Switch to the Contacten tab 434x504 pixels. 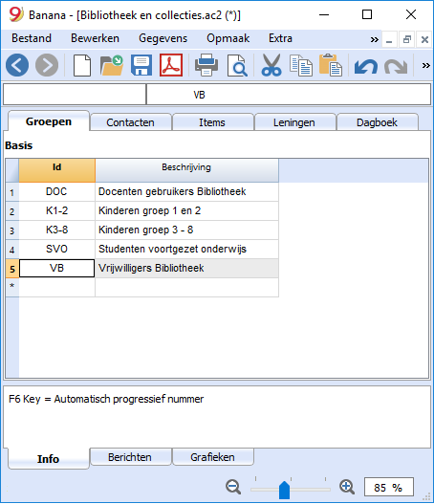130,122
